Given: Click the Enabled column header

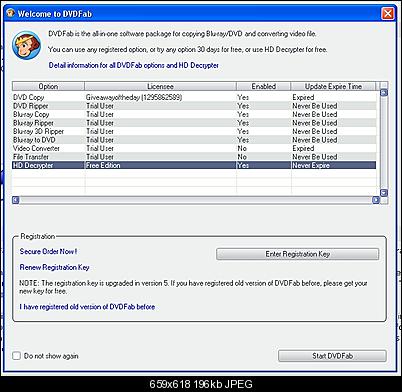Looking at the screenshot, I should pyautogui.click(x=264, y=86).
